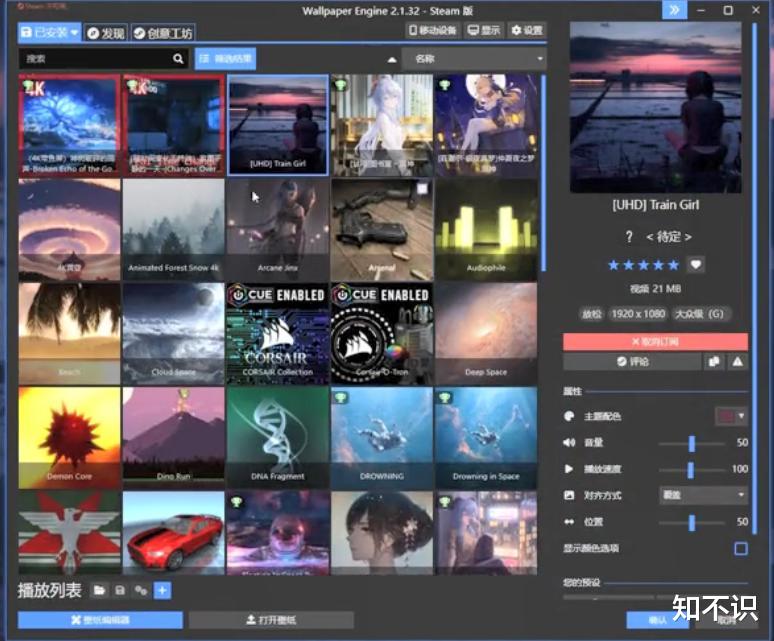This screenshot has height=641, width=774.
Task: Select the Animated Forest Snow 4k wallpaper
Action: [173, 229]
